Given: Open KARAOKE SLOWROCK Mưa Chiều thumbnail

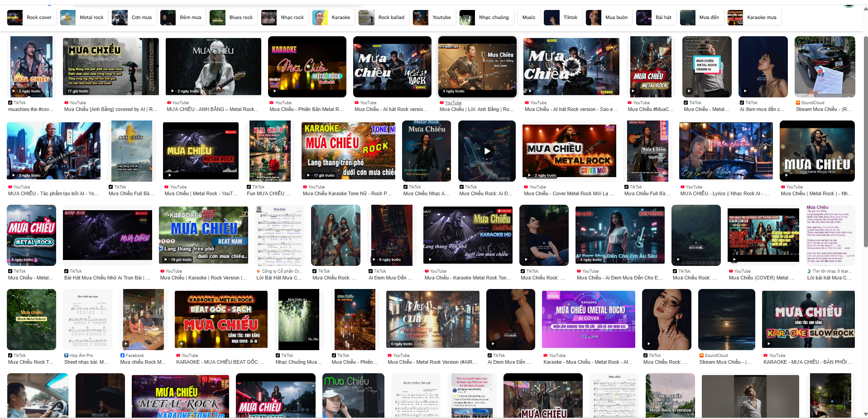Looking at the screenshot, I should point(808,320).
